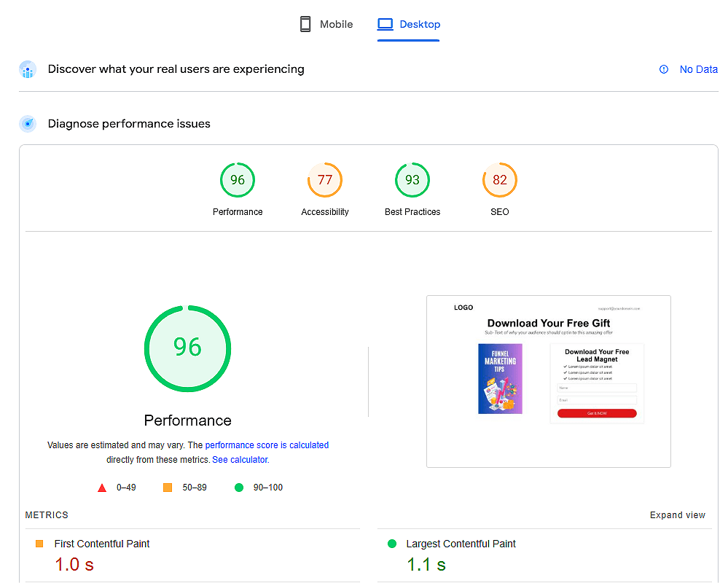Toggle Expand view for metrics
Viewport: 728px width, 583px height.
tap(678, 515)
